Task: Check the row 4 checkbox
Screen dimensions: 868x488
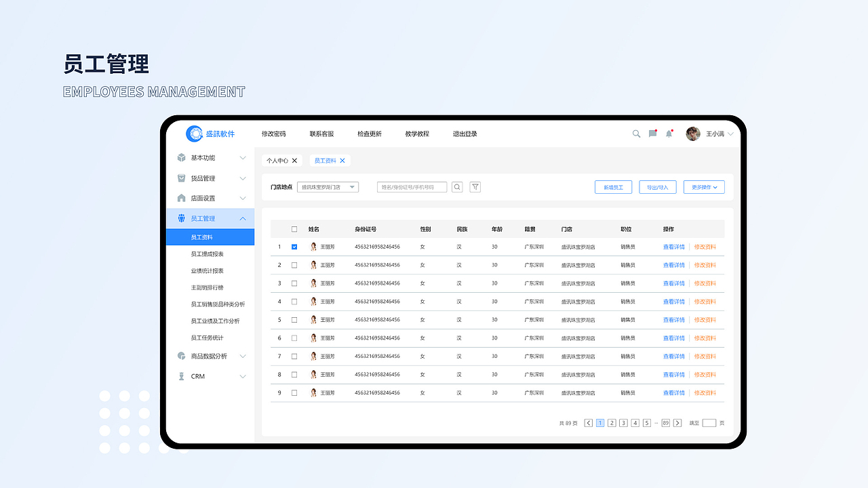Action: [294, 302]
